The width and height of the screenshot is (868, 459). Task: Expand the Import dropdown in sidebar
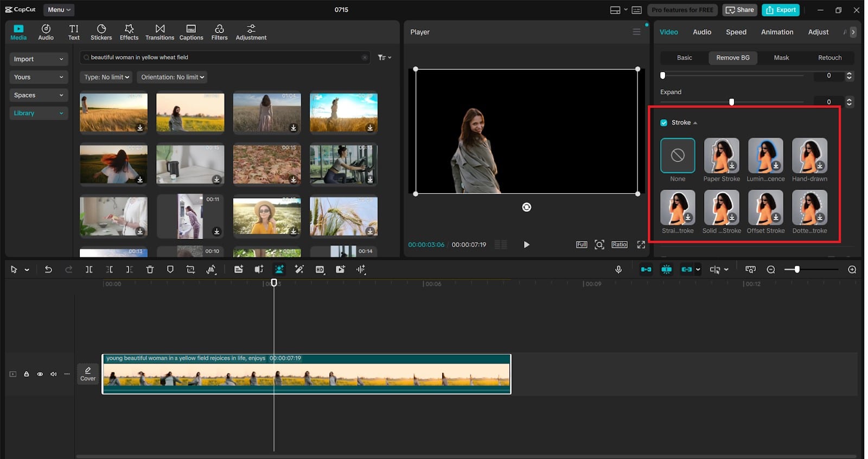(x=38, y=59)
